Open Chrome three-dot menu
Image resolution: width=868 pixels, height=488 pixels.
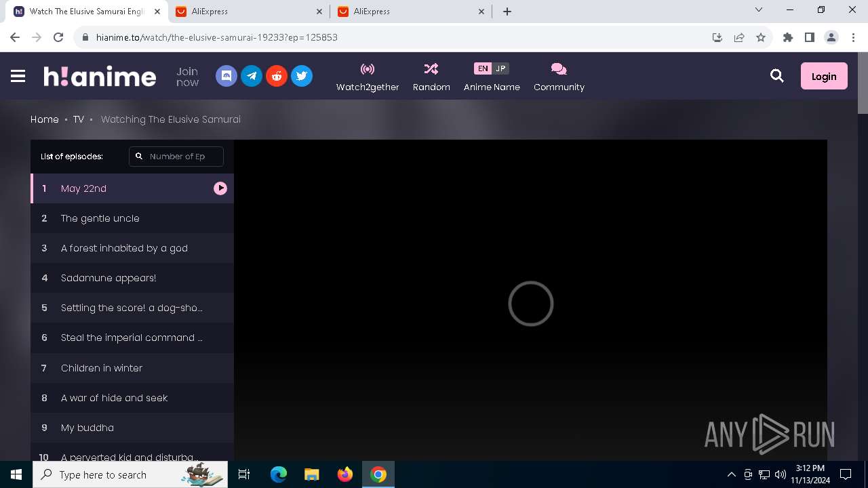tap(853, 37)
